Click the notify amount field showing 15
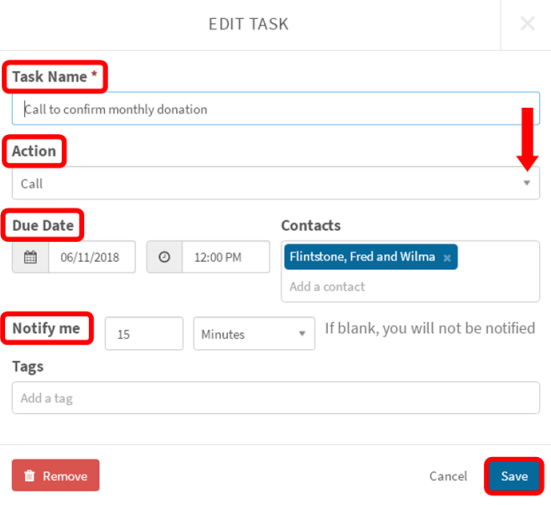This screenshot has height=505, width=551. (144, 334)
